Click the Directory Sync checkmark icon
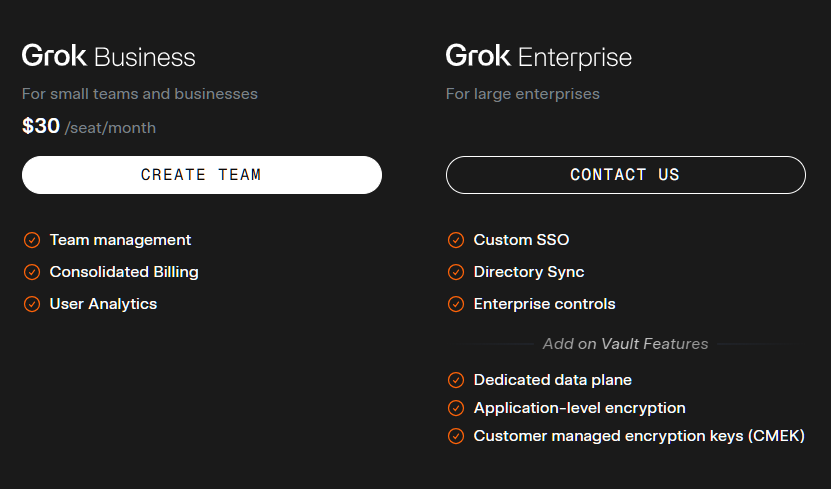Viewport: 831px width, 489px height. (456, 272)
